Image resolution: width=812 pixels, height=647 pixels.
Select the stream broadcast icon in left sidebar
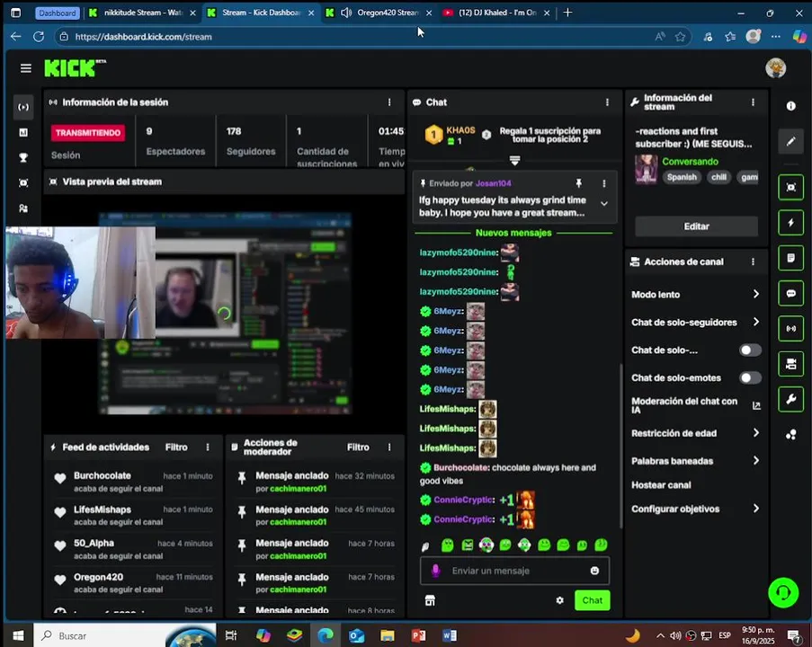point(23,107)
